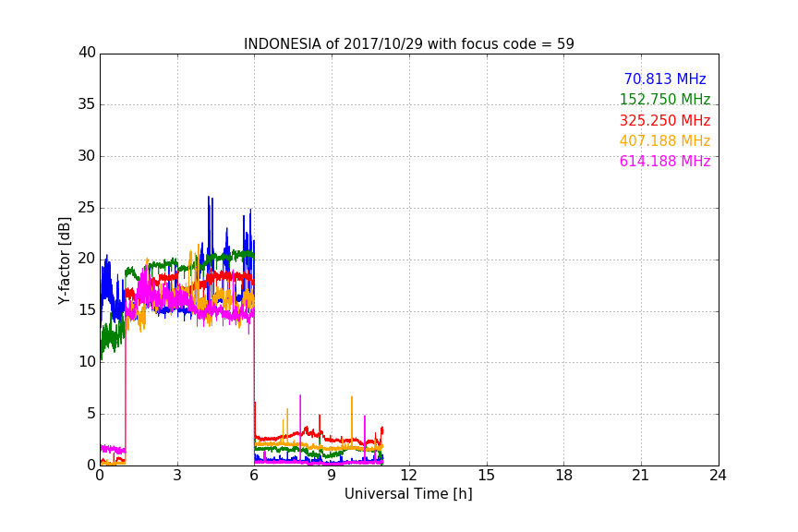798x532 pixels.
Task: Click the x-axis tick label 24
Action: tap(718, 476)
